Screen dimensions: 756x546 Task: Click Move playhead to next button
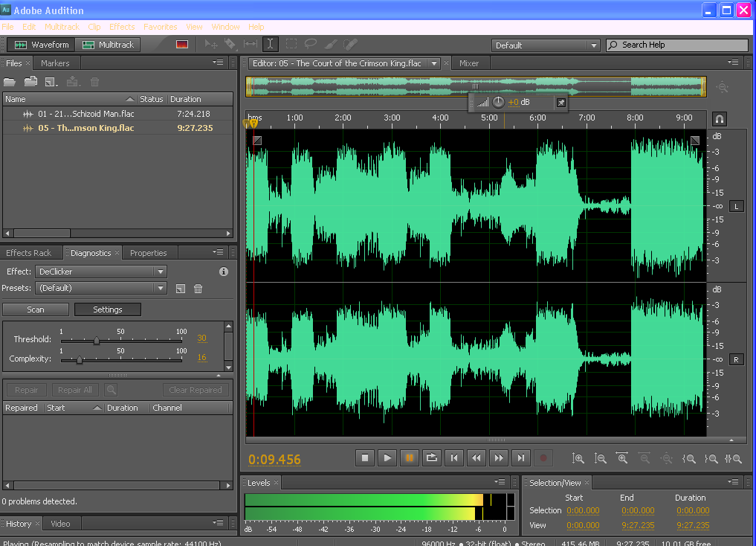click(x=520, y=458)
